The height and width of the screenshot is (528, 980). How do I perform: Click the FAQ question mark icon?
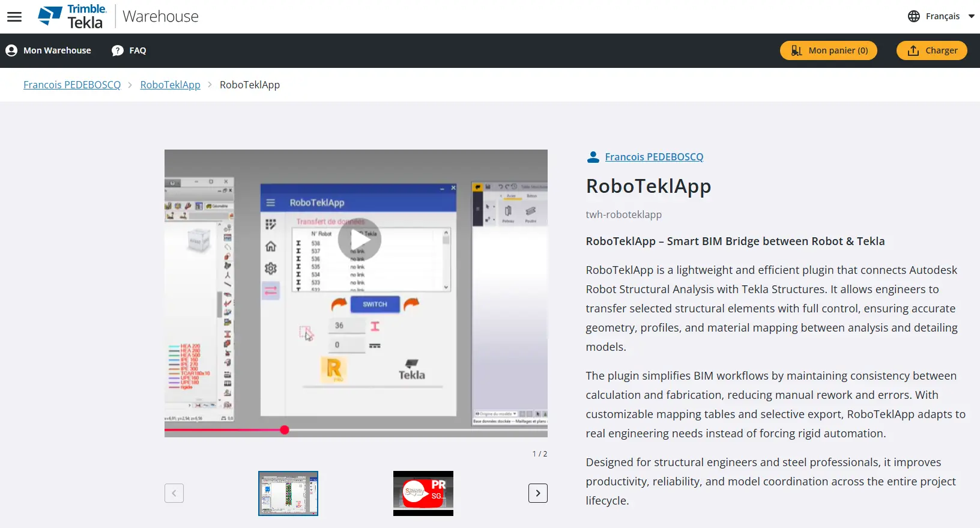point(118,50)
